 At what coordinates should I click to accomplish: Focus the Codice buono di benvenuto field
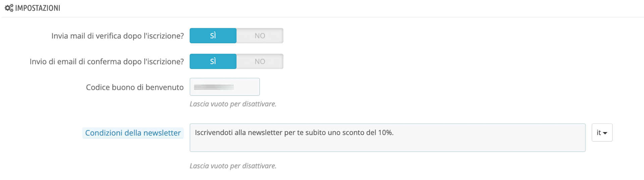pyautogui.click(x=247, y=87)
